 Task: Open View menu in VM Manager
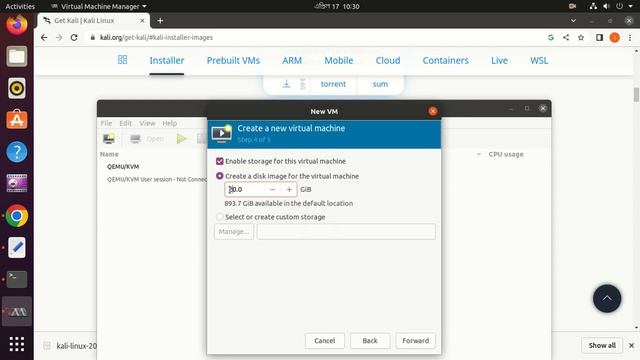click(147, 123)
